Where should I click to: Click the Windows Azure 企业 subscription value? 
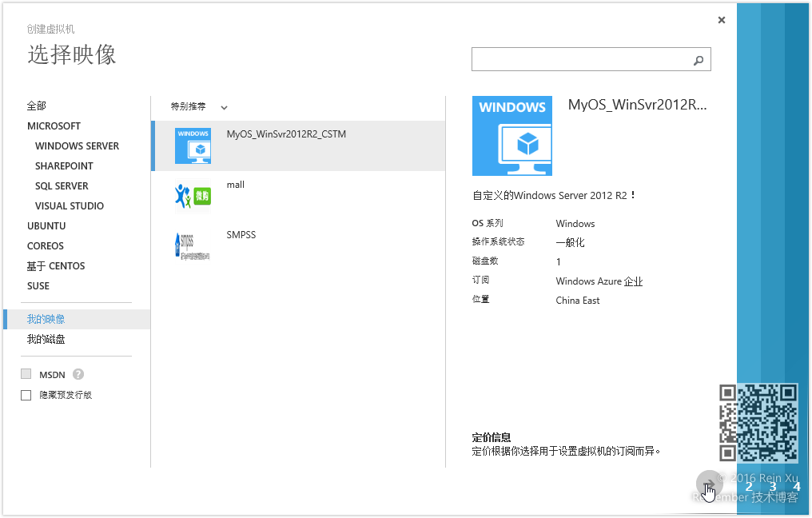(599, 281)
